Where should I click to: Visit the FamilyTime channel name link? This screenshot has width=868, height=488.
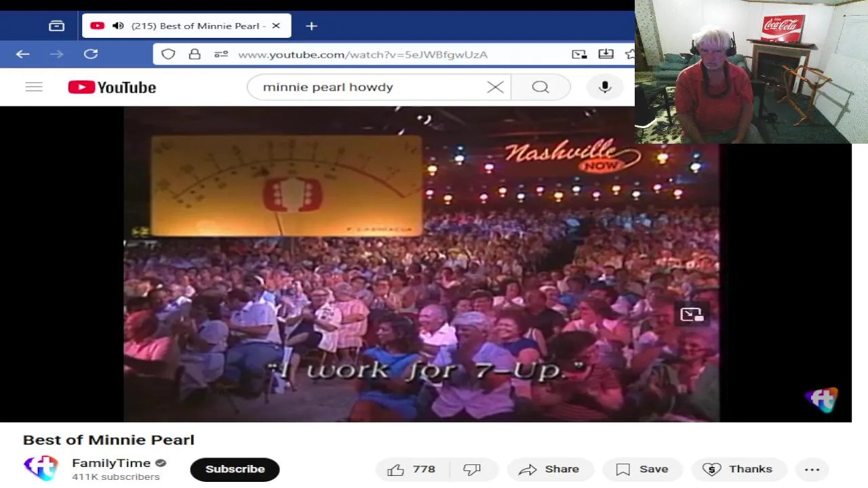click(111, 464)
